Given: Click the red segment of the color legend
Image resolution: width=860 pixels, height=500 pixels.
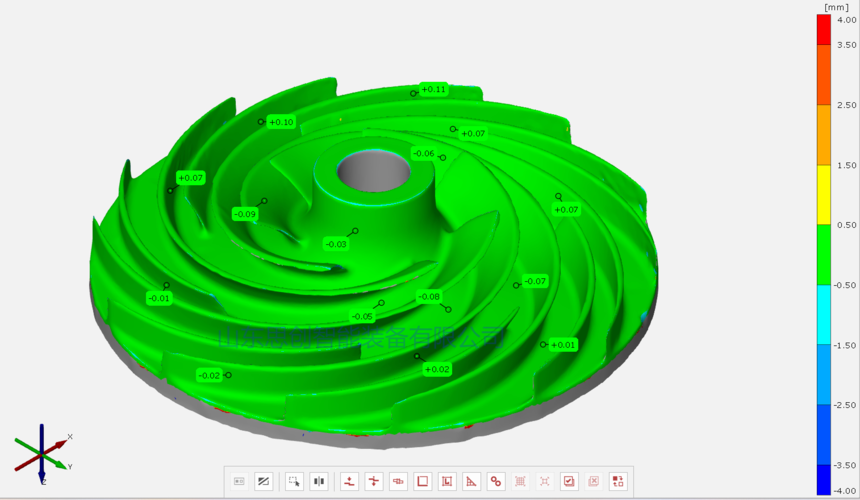Looking at the screenshot, I should point(824,30).
